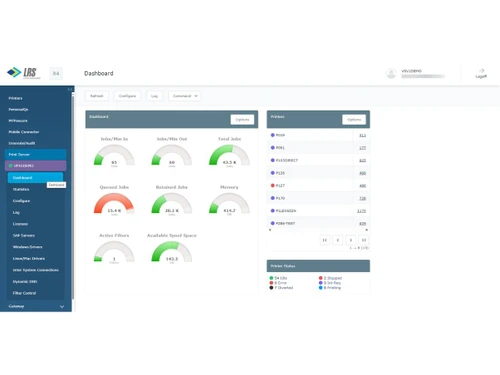
Task: Click the Jobs/Min In gauge
Action: (x=114, y=155)
